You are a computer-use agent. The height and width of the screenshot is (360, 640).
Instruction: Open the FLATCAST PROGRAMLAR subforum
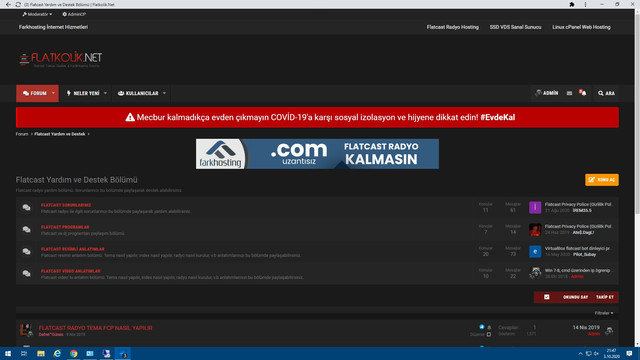(65, 227)
